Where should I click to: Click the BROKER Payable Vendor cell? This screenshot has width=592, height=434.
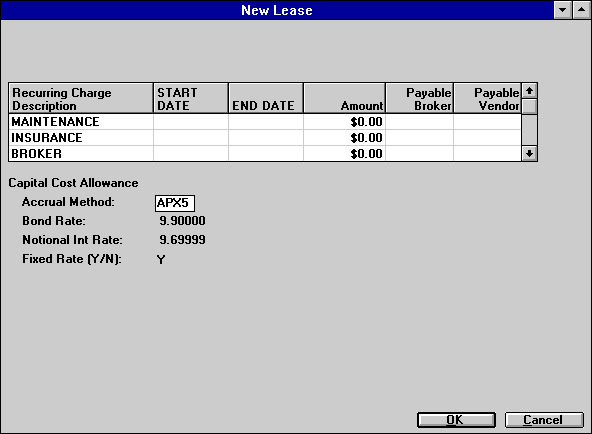coord(487,154)
